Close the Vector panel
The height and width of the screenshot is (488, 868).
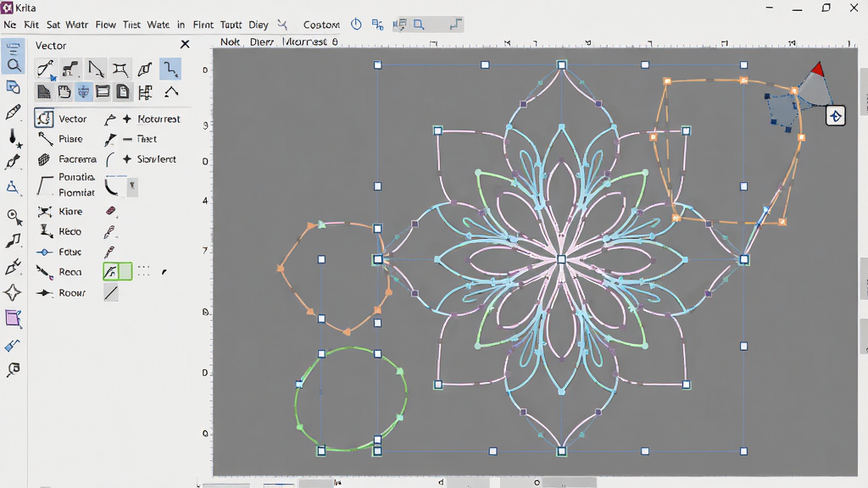coord(185,44)
